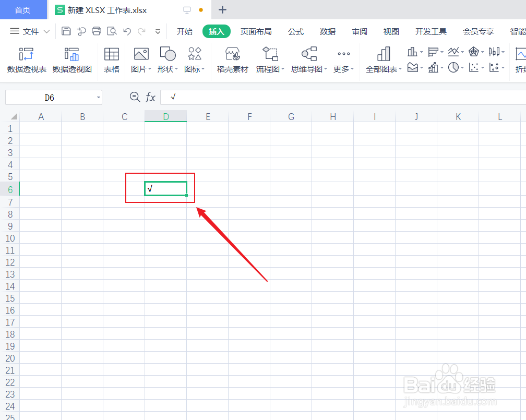
Task: Insert a column chart
Action: [x=412, y=52]
